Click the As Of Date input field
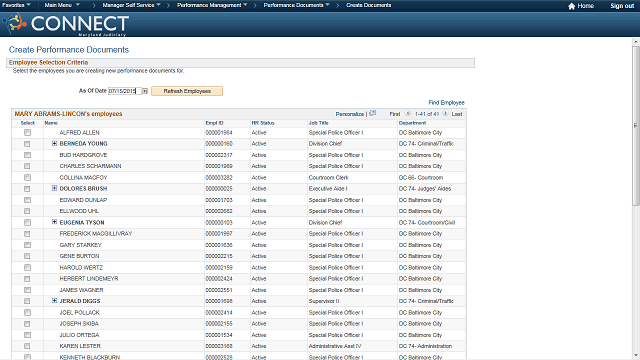Image resolution: width=640 pixels, height=360 pixels. point(124,91)
